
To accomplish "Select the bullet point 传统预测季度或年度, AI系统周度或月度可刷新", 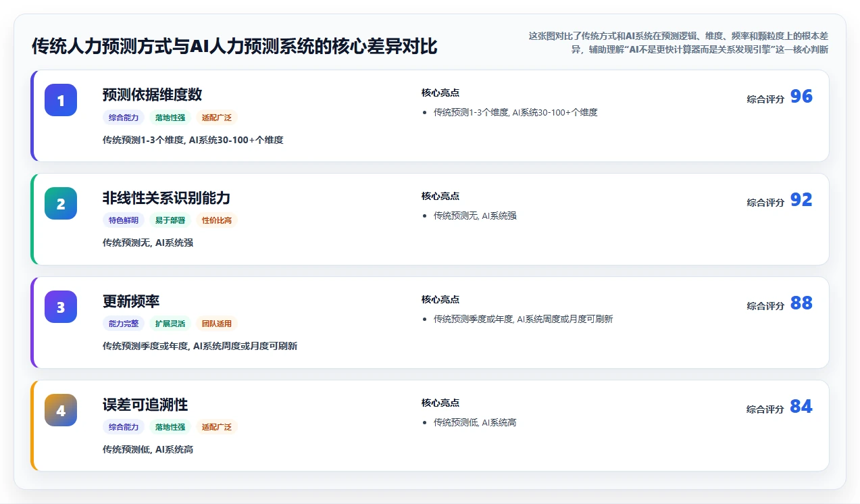I will [523, 320].
